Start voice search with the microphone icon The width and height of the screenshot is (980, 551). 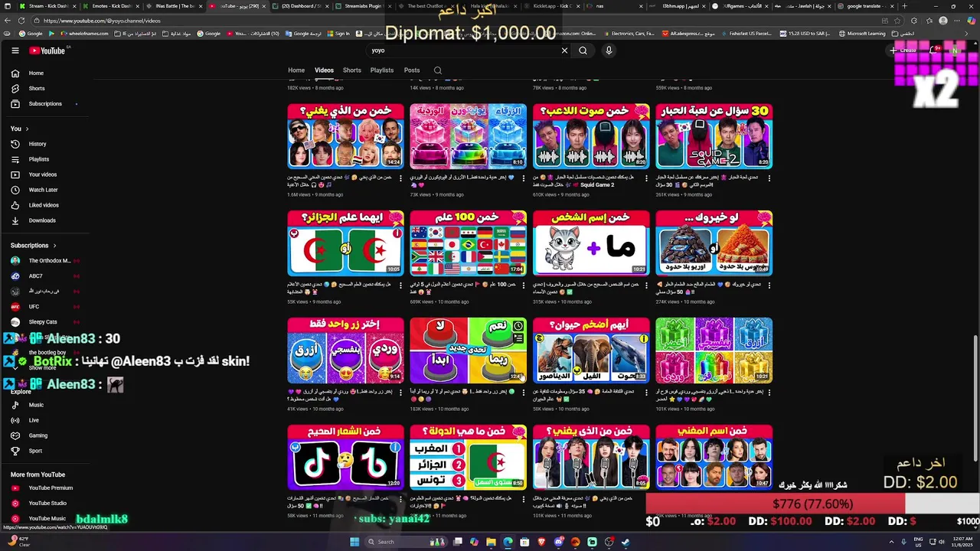click(x=609, y=51)
